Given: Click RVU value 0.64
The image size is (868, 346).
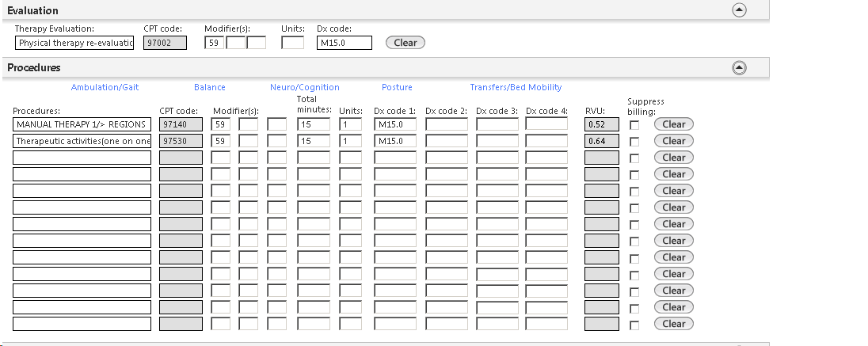Looking at the screenshot, I should tap(602, 141).
